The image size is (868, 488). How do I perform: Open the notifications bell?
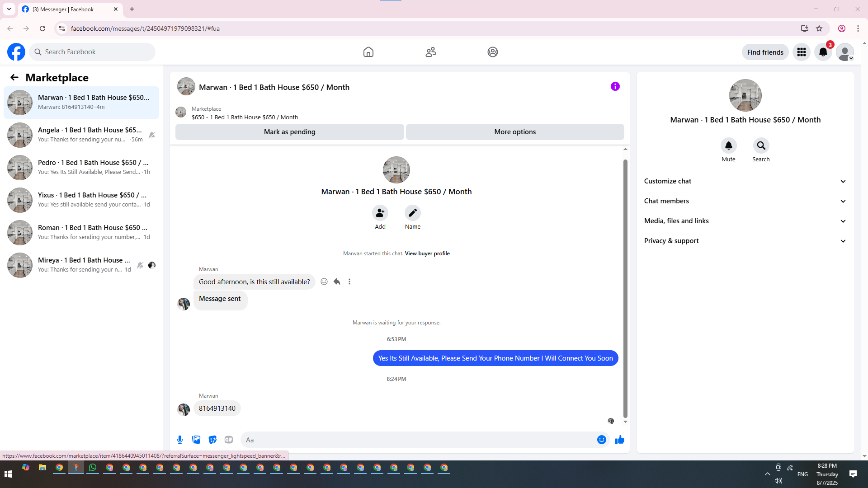click(823, 52)
